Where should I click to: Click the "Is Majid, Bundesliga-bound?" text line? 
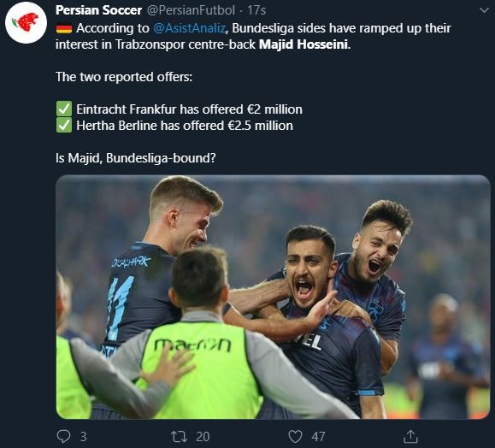coord(136,158)
